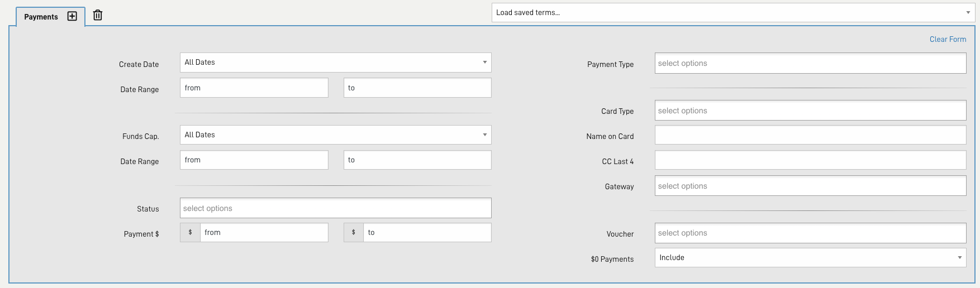Focus the Name on Card field
Viewport: 980px width, 288px height.
point(810,135)
